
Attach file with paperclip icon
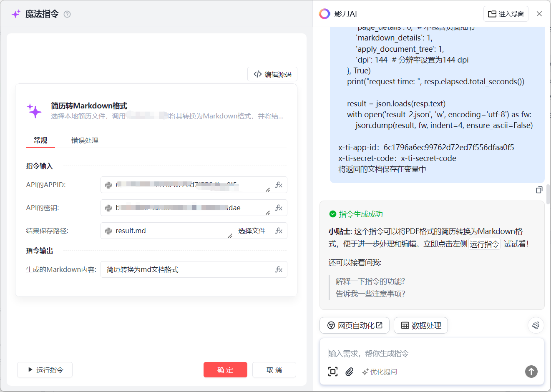point(350,372)
